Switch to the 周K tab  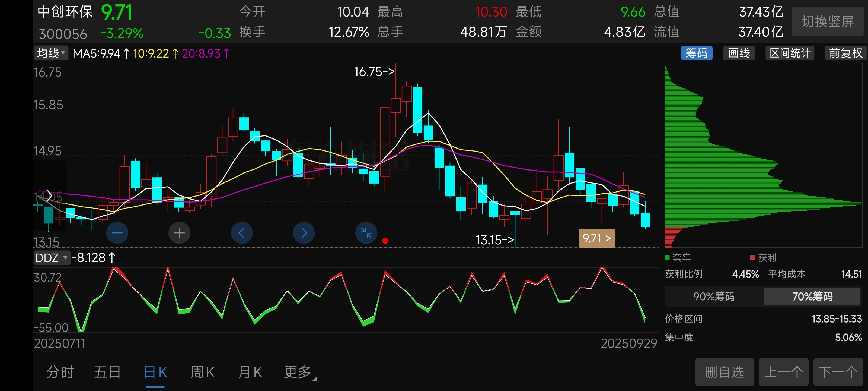click(x=203, y=372)
